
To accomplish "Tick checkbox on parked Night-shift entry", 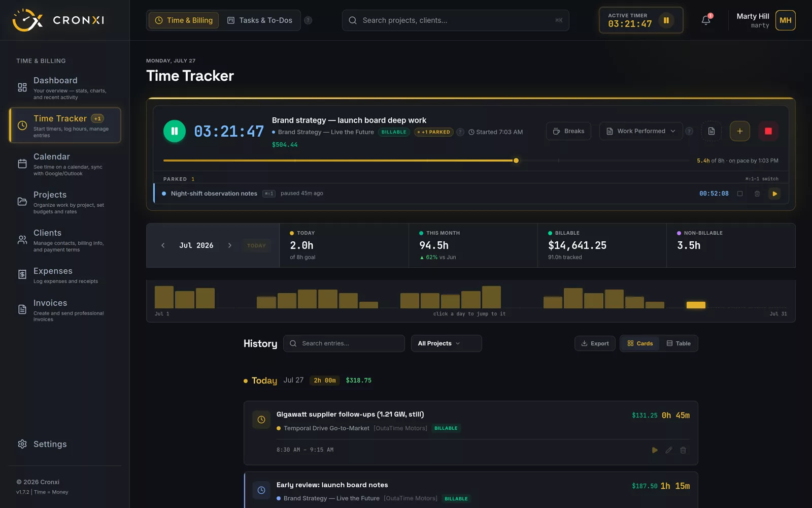I will (740, 194).
